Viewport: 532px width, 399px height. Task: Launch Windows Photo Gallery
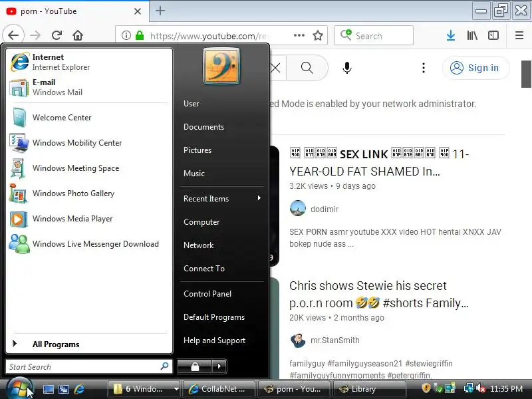tap(89, 194)
